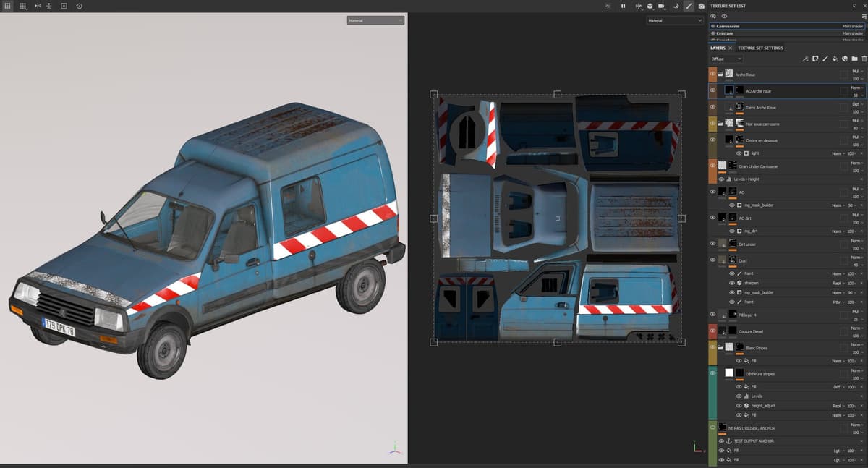The height and width of the screenshot is (468, 868).
Task: Open the 3D viewport Material dropdown
Action: point(375,20)
